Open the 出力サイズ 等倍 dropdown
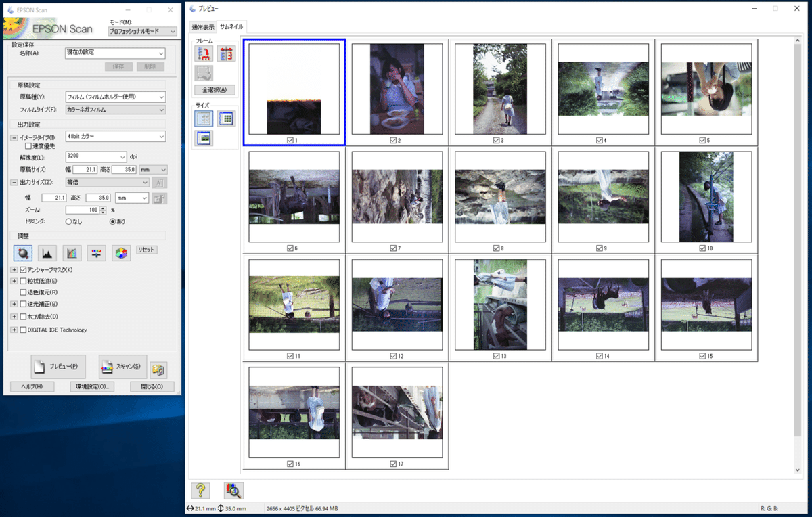 (107, 182)
